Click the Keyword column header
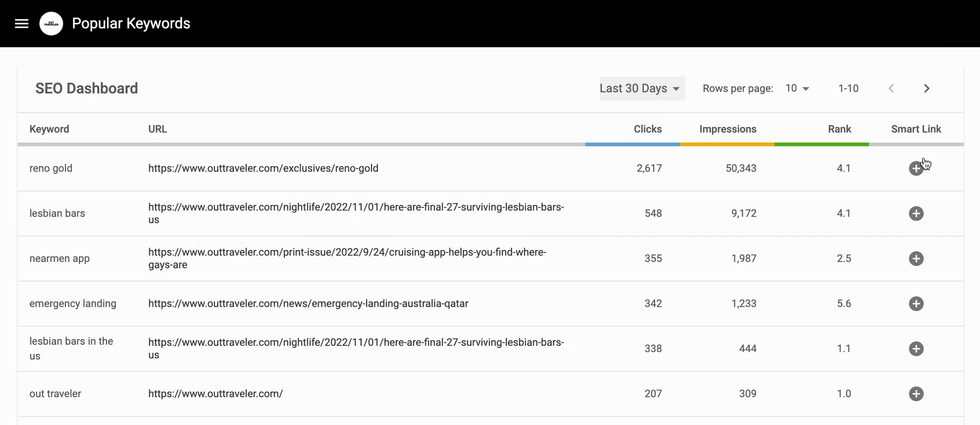Screen dimensions: 980x425 point(49,129)
